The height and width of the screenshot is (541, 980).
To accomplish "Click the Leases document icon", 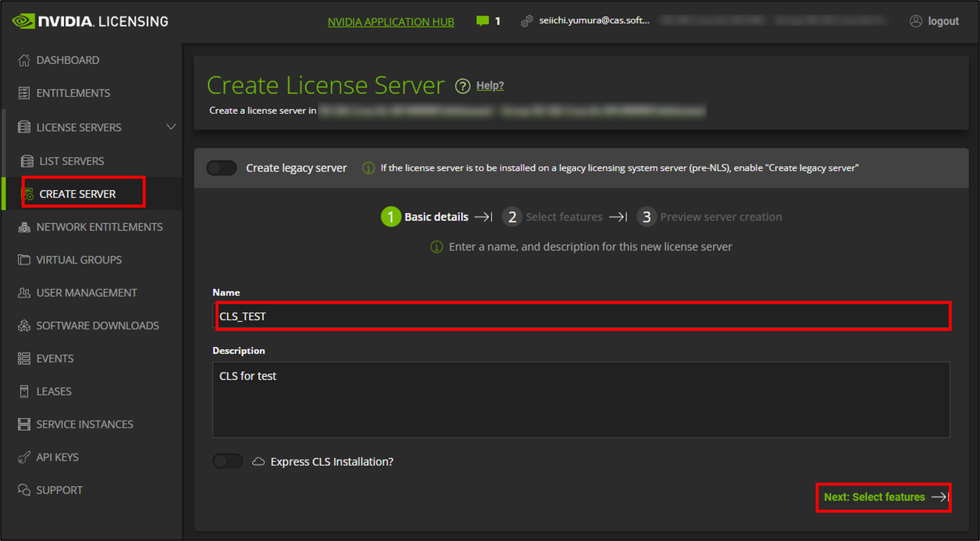I will point(24,391).
